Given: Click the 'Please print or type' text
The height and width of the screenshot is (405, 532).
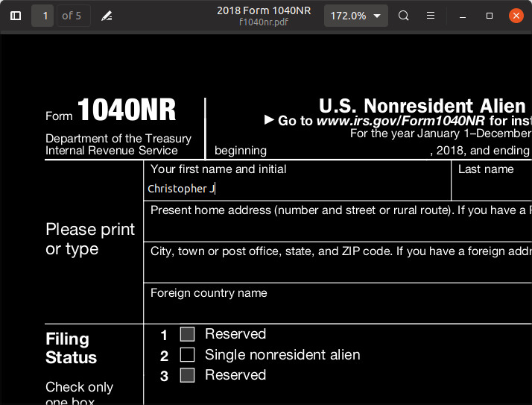Looking at the screenshot, I should (x=90, y=239).
